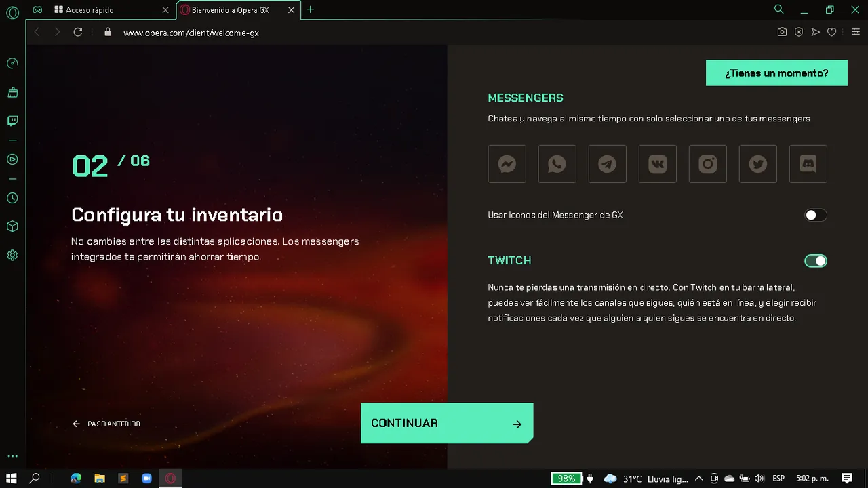Enable GX Messenger icons toggle

click(816, 215)
